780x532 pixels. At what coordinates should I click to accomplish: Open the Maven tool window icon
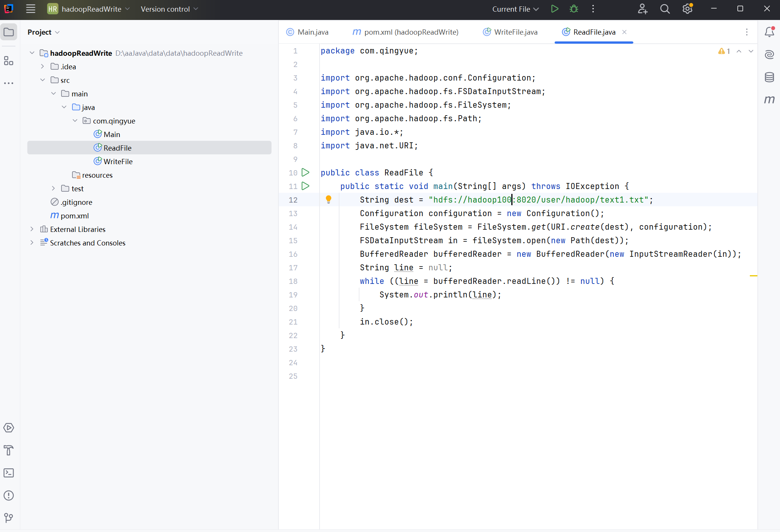tap(769, 100)
